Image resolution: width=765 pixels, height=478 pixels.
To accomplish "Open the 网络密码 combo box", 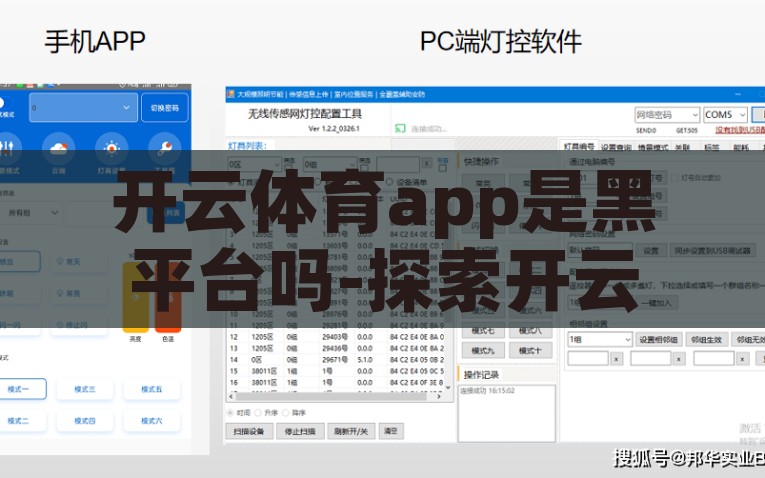I will tap(667, 115).
